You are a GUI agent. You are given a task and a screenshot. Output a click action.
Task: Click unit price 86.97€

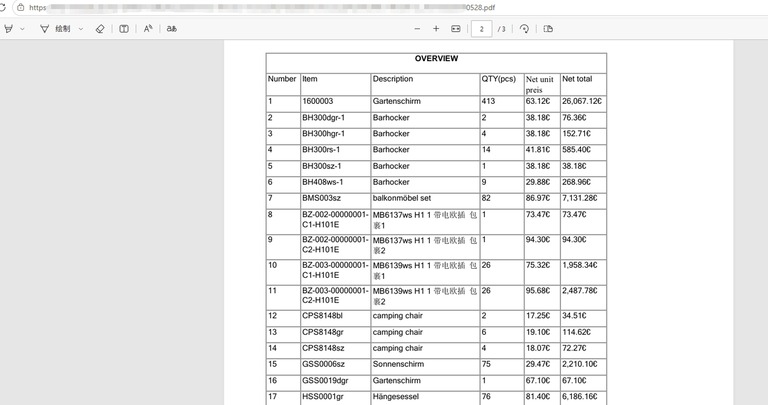pyautogui.click(x=538, y=198)
